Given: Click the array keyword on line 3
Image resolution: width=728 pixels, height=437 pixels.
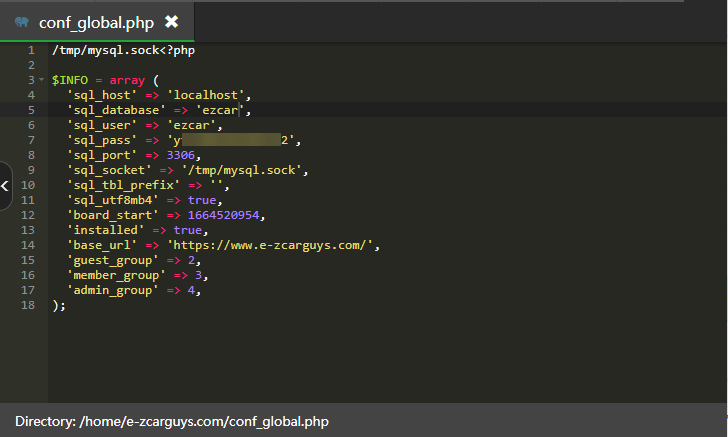Looking at the screenshot, I should (x=127, y=80).
